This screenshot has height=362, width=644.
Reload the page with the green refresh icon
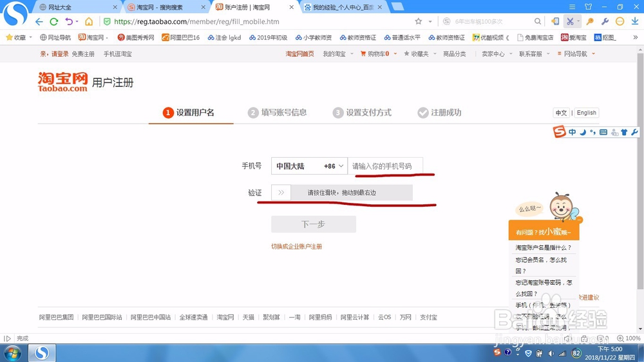click(54, 21)
